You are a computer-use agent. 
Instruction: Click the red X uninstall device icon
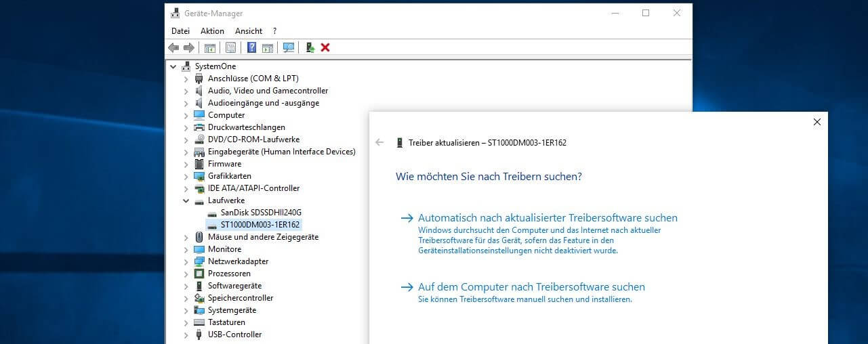pos(325,47)
